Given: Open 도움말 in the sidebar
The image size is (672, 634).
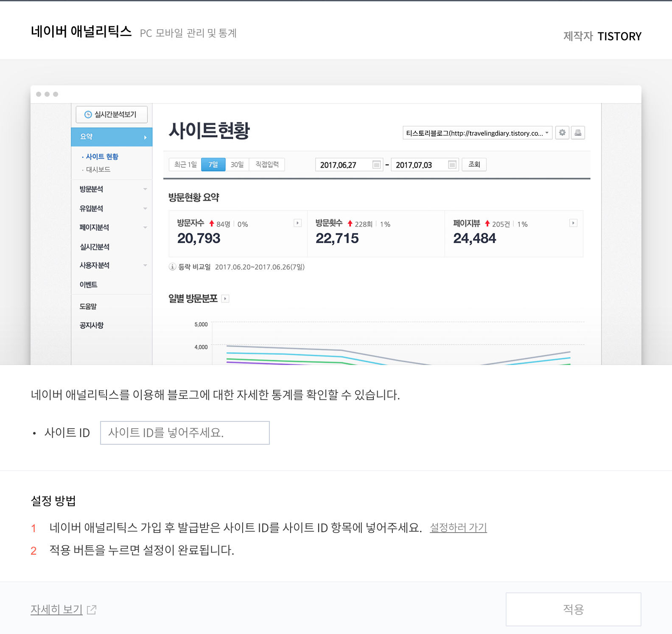Looking at the screenshot, I should 88,306.
